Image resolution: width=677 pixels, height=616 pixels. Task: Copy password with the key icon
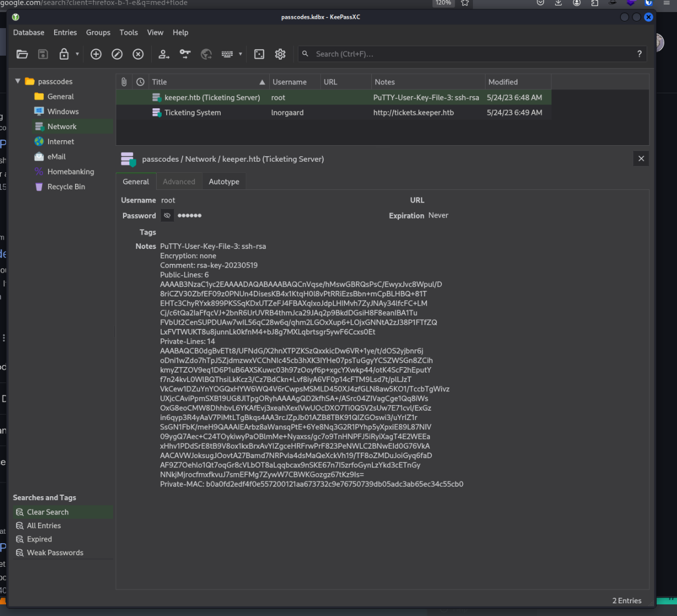(x=185, y=54)
